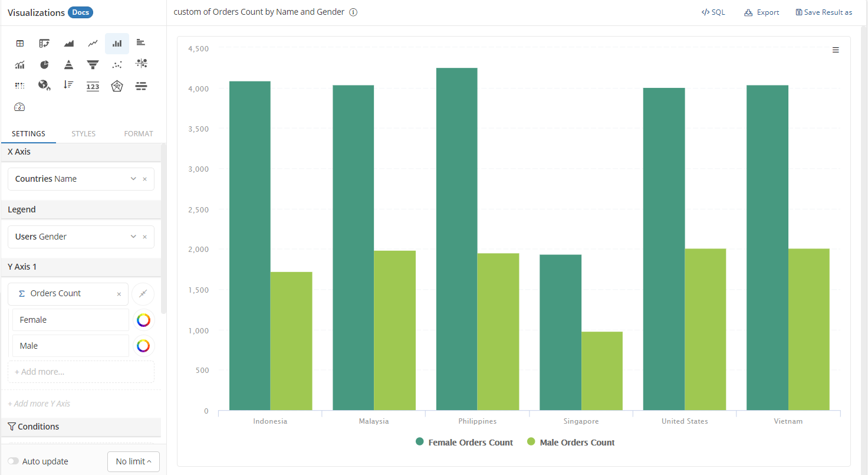868x475 pixels.
Task: Pick the radar chart visualization
Action: tap(117, 86)
